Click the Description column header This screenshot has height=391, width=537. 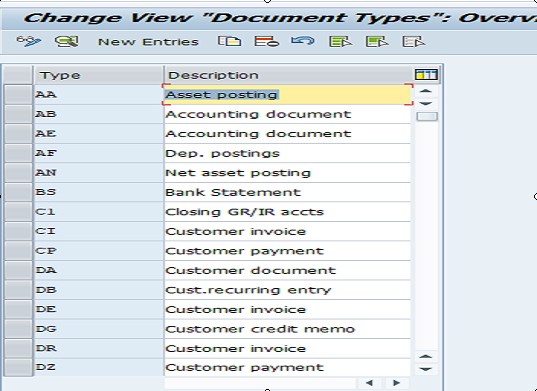coord(288,75)
